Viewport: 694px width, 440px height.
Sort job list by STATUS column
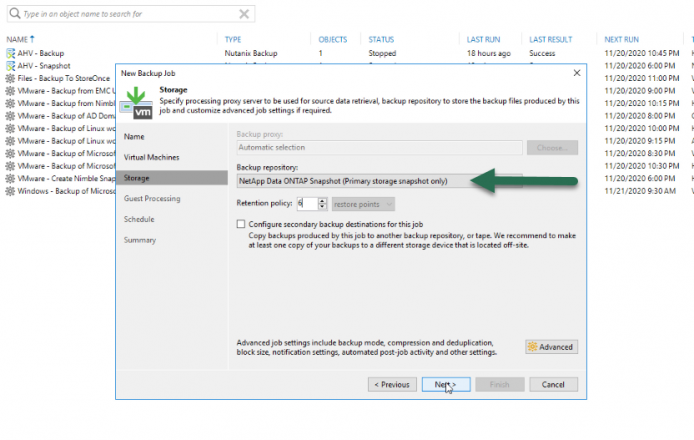[381, 39]
